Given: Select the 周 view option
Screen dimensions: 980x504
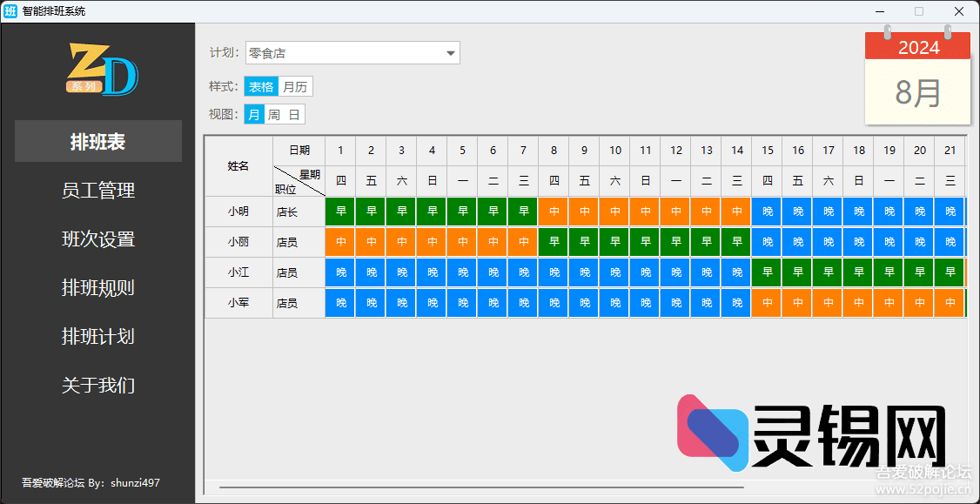Looking at the screenshot, I should click(274, 114).
